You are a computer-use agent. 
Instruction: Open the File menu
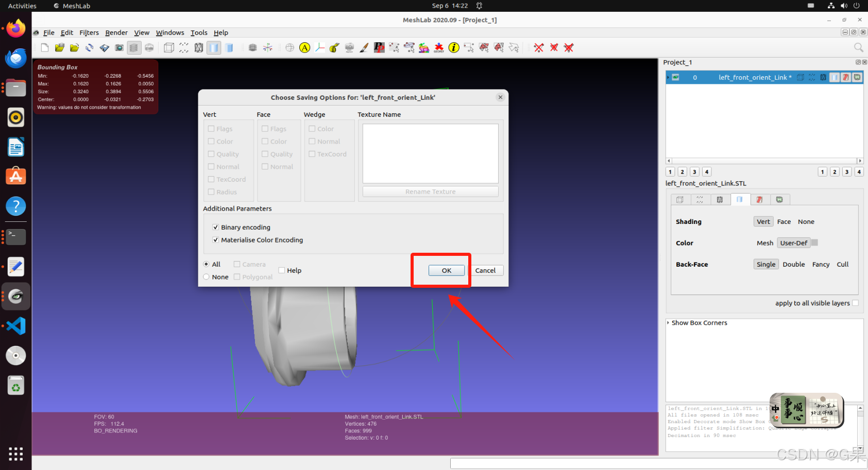(x=49, y=32)
